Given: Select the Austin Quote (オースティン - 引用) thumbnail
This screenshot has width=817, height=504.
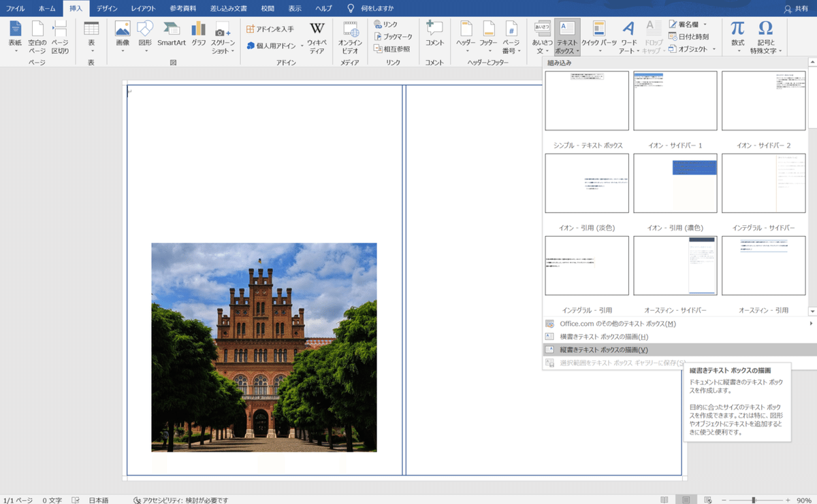Looking at the screenshot, I should point(764,266).
